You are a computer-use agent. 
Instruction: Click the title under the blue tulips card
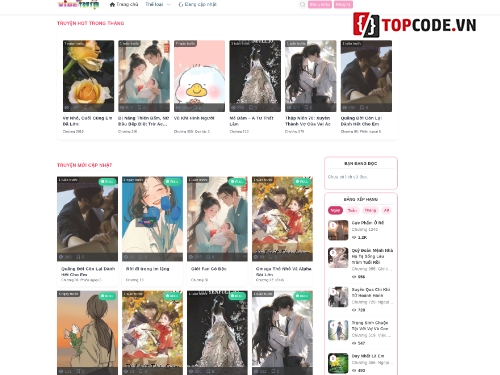pyautogui.click(x=148, y=269)
